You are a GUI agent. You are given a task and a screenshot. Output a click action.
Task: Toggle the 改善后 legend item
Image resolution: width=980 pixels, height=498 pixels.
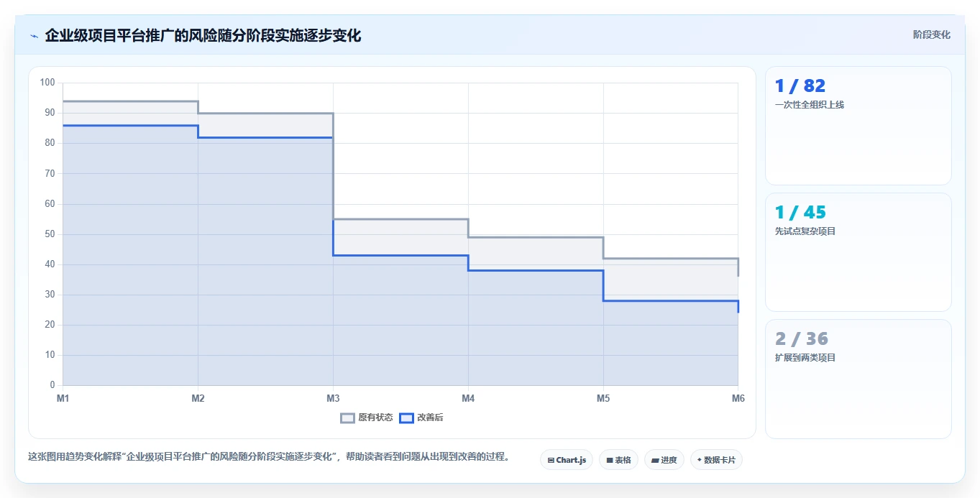pyautogui.click(x=421, y=418)
